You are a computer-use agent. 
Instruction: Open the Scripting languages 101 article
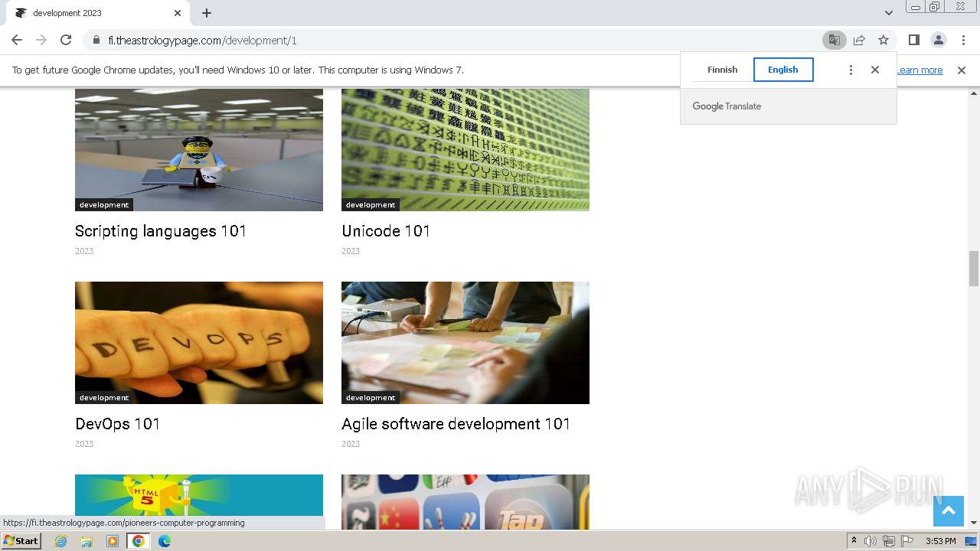tap(161, 231)
